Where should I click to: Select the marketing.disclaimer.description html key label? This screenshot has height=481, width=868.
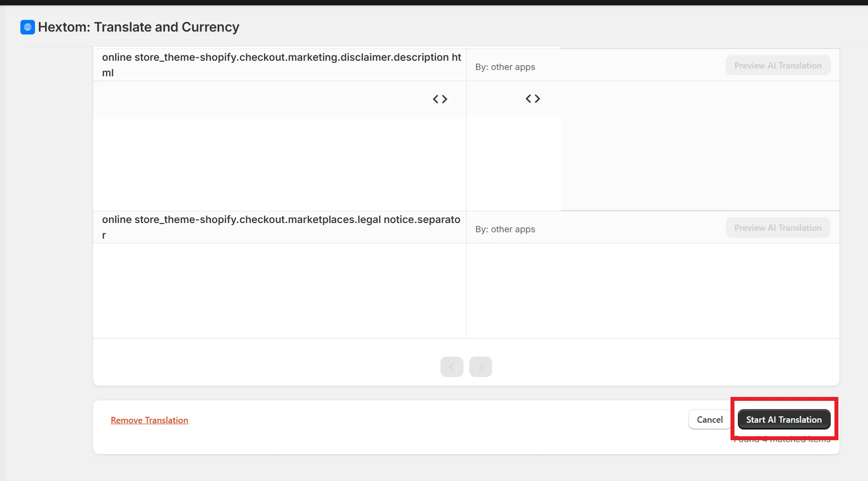coord(281,65)
